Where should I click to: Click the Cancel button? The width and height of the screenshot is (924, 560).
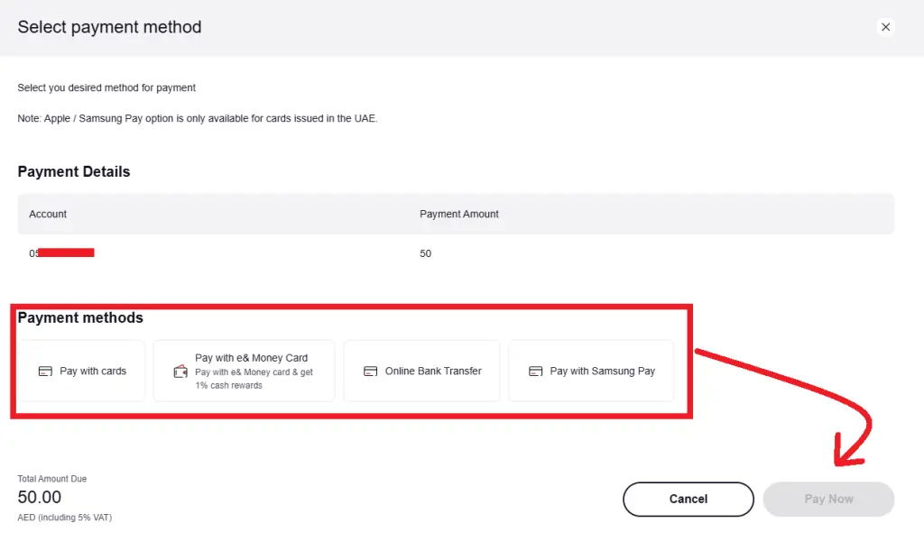click(x=688, y=499)
